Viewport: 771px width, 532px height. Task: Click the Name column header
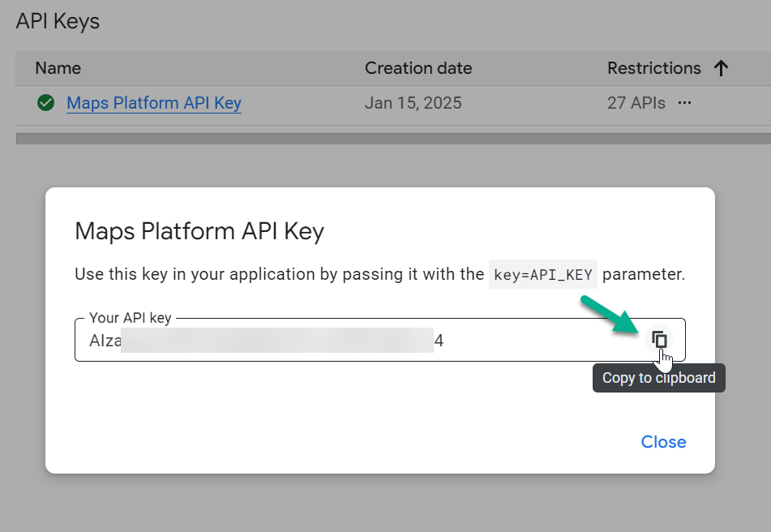point(58,68)
